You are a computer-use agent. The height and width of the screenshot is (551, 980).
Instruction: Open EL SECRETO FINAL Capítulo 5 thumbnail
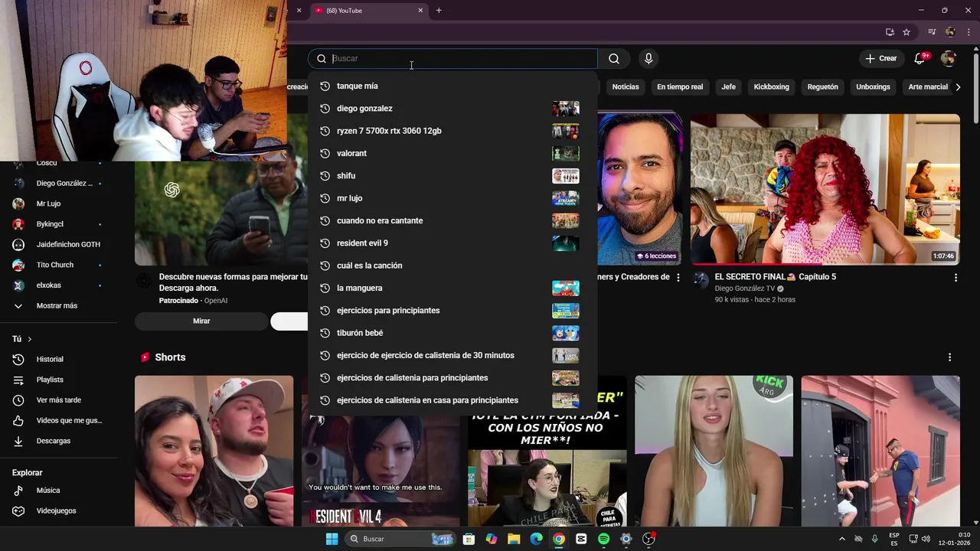click(x=825, y=189)
